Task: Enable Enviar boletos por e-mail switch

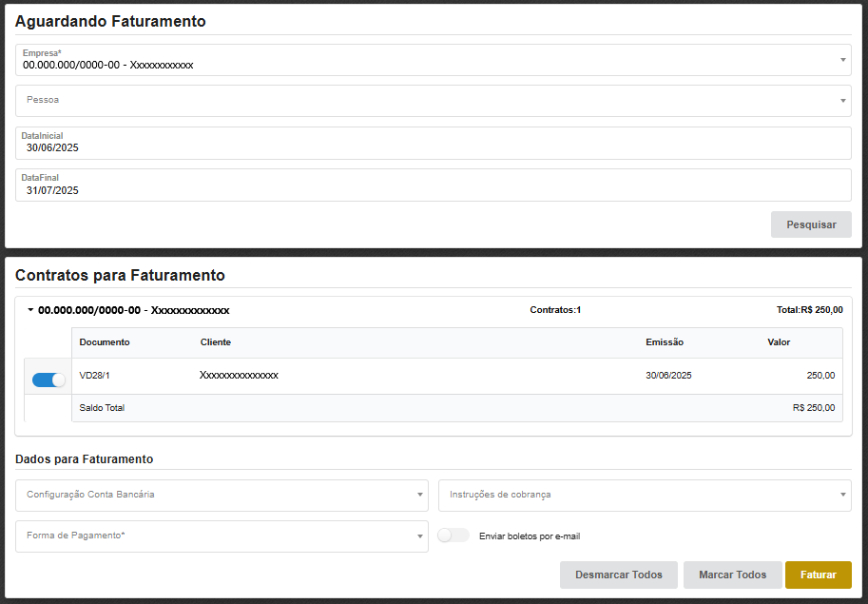Action: point(453,536)
